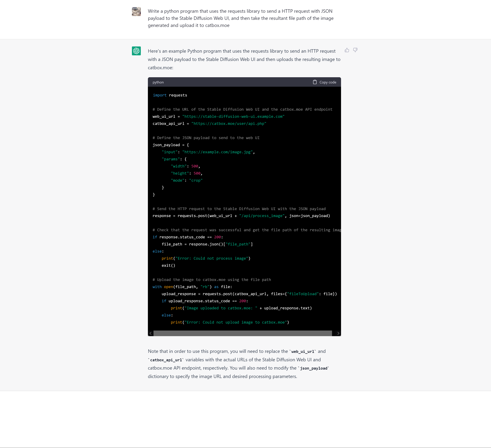The image size is (491, 448).
Task: Click the inline code web_ui_url in note
Action: click(x=303, y=352)
